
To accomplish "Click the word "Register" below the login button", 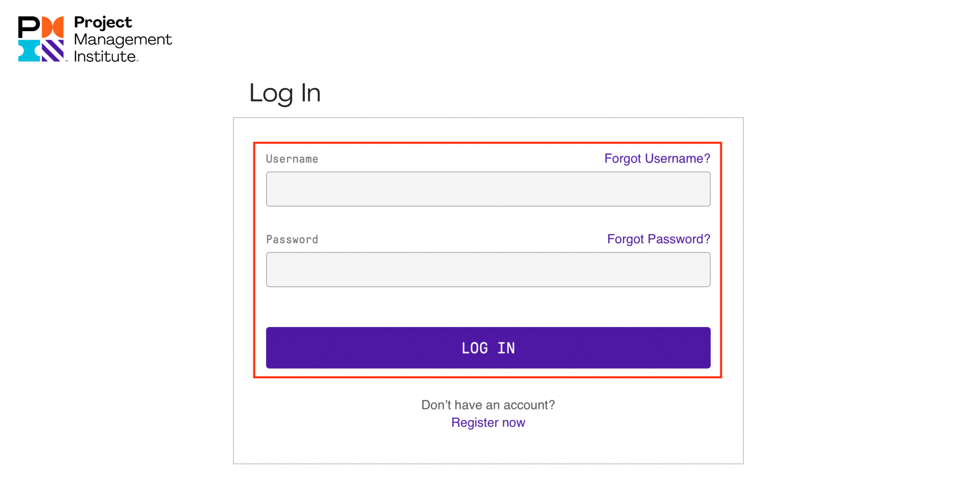I will pyautogui.click(x=475, y=422).
